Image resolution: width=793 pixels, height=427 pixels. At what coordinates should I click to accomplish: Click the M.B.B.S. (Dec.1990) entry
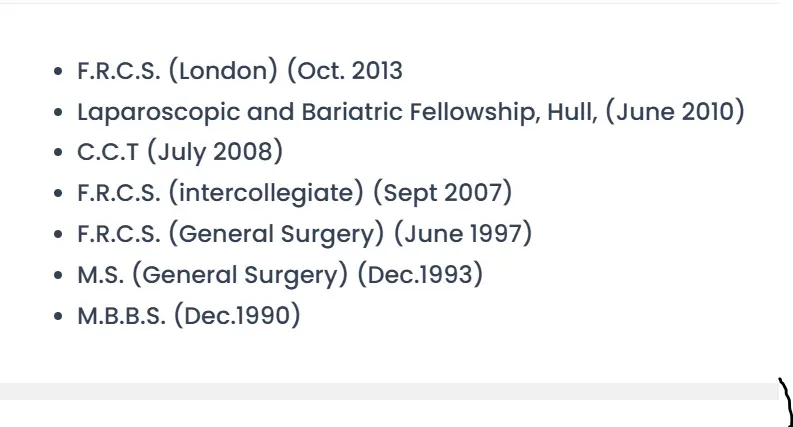tap(189, 316)
